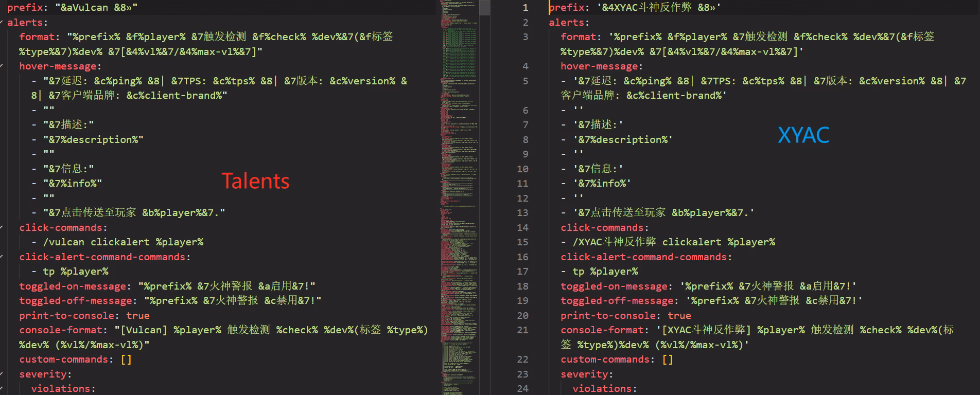
Task: Click line number 24 in right editor
Action: pyautogui.click(x=522, y=389)
